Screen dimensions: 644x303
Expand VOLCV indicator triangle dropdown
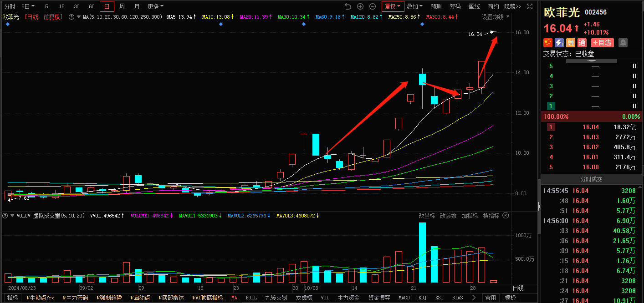point(12,216)
